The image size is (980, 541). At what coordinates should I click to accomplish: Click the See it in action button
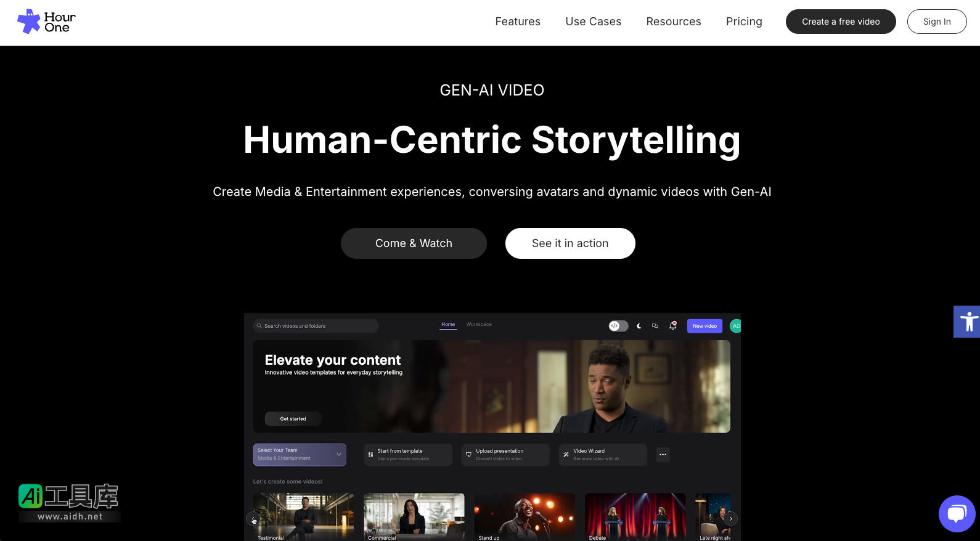pyautogui.click(x=570, y=243)
